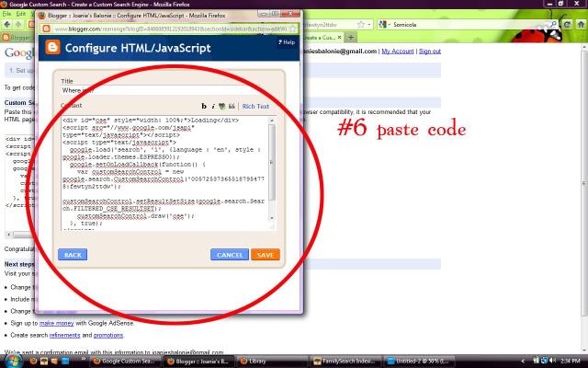The image size is (588, 368).
Task: Open a new tab with plus button
Action: [x=351, y=37]
